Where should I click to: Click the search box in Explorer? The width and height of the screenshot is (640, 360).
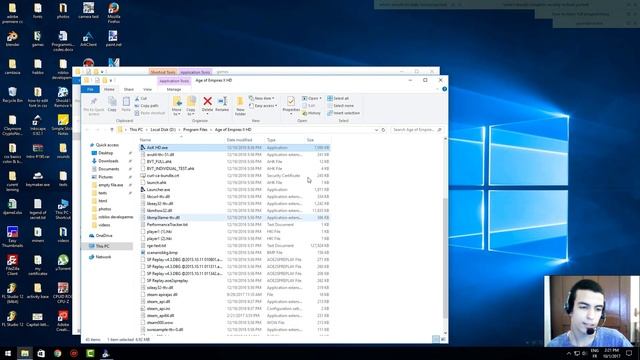click(x=417, y=130)
